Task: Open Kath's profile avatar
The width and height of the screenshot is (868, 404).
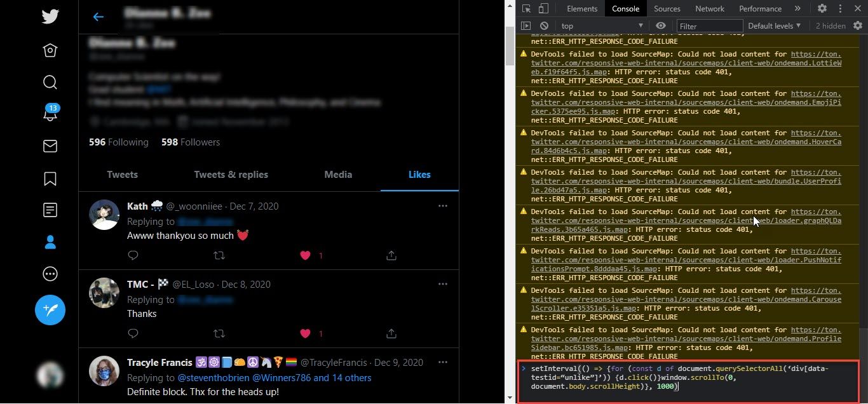Action: click(x=104, y=215)
